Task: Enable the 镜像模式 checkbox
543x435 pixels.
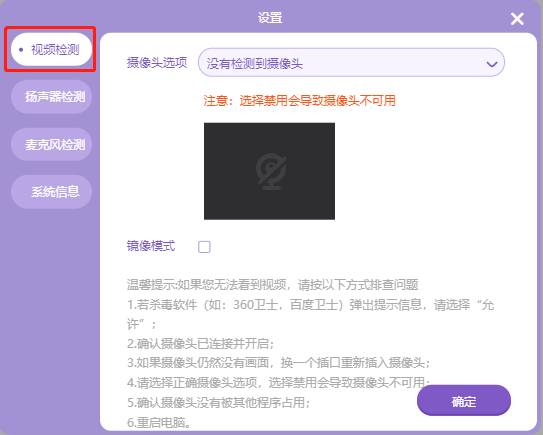Action: (x=204, y=247)
